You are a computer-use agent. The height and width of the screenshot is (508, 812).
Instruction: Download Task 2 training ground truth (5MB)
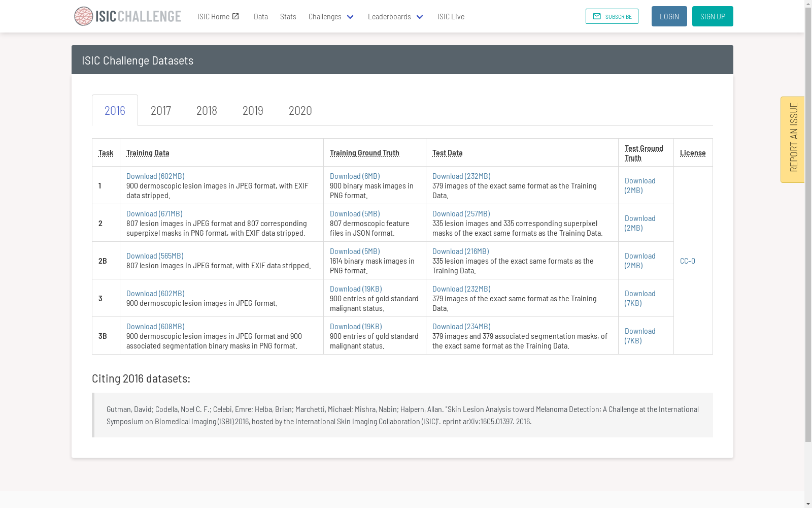tap(355, 213)
